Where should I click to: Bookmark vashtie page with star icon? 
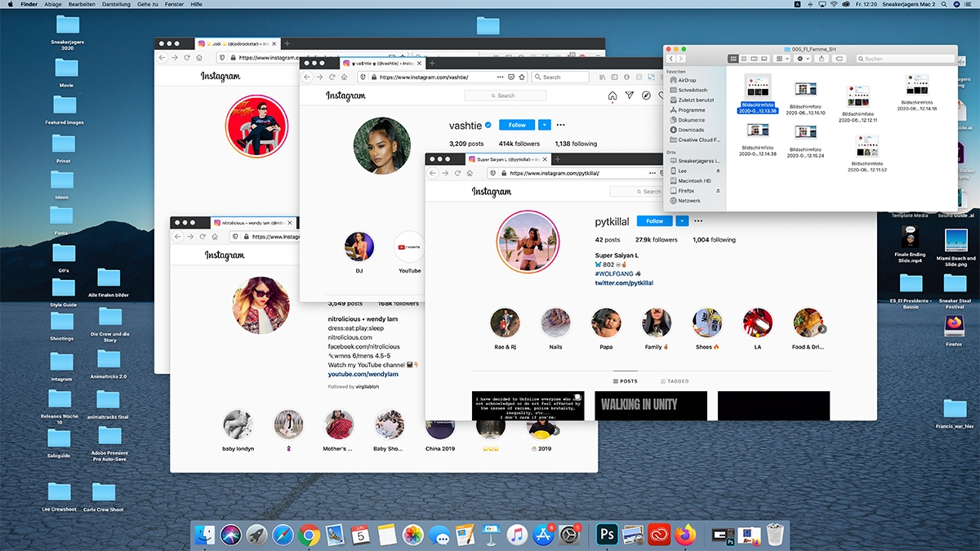tap(522, 77)
